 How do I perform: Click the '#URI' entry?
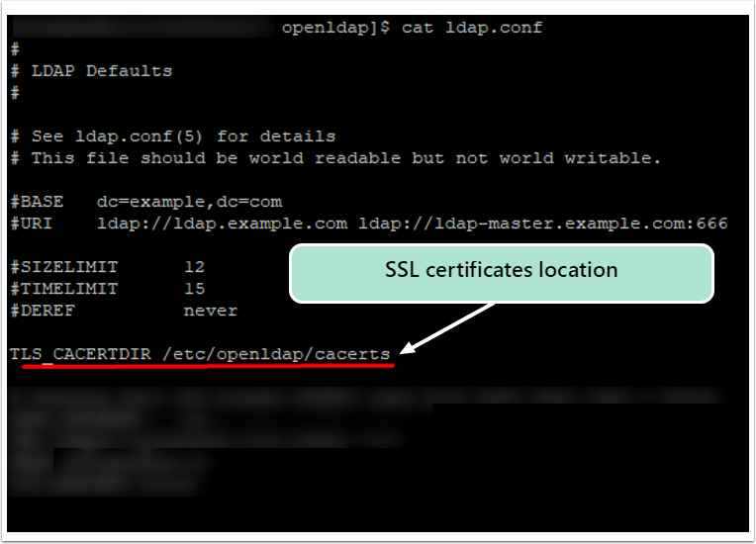[x=32, y=224]
